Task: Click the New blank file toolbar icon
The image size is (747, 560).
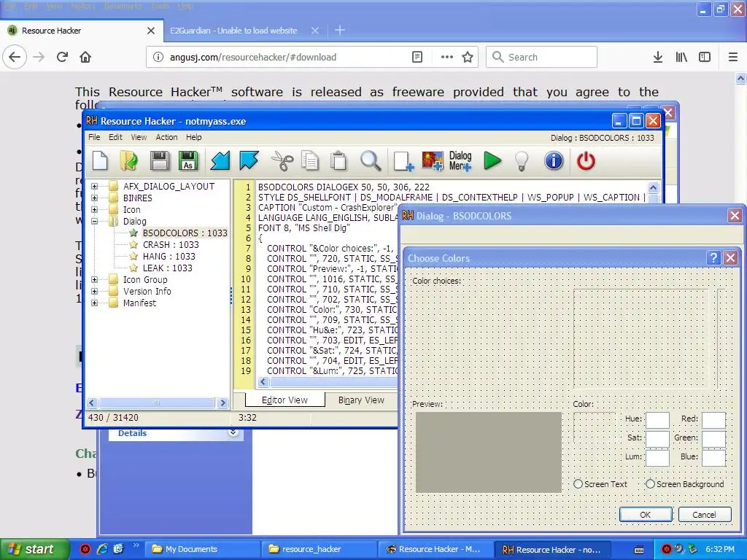Action: pos(100,161)
